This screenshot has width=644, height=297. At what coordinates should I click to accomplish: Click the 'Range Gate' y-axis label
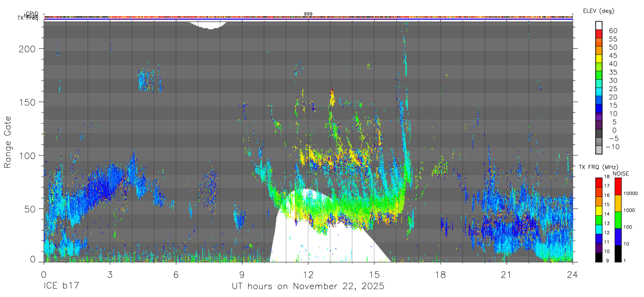8,142
